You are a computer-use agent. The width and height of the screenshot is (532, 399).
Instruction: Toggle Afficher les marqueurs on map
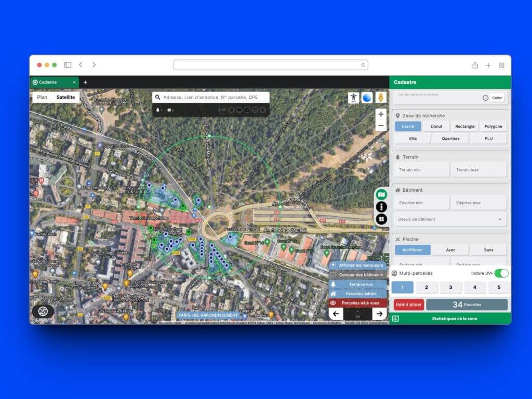358,265
